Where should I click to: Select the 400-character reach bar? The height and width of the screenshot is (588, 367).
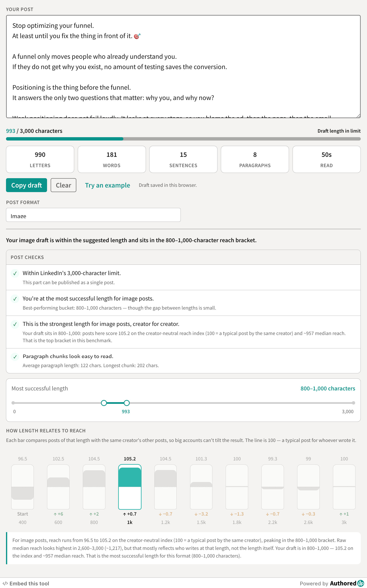[x=23, y=487]
